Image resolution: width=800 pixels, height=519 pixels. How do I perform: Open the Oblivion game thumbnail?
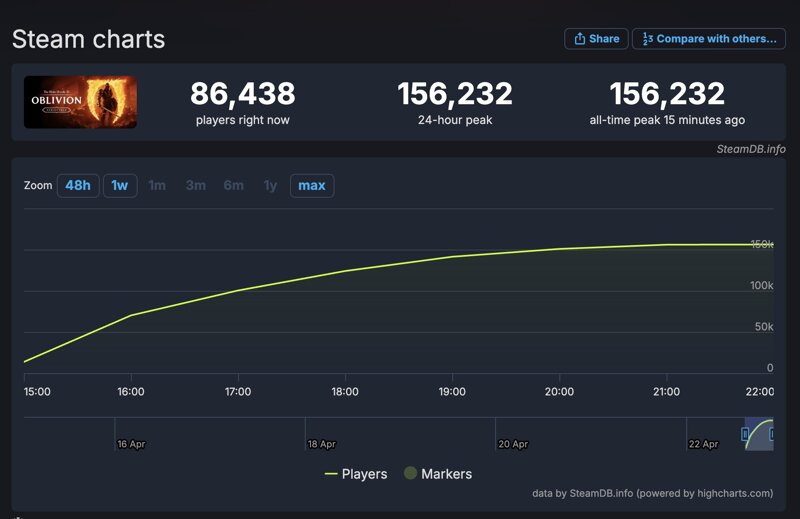pos(80,102)
